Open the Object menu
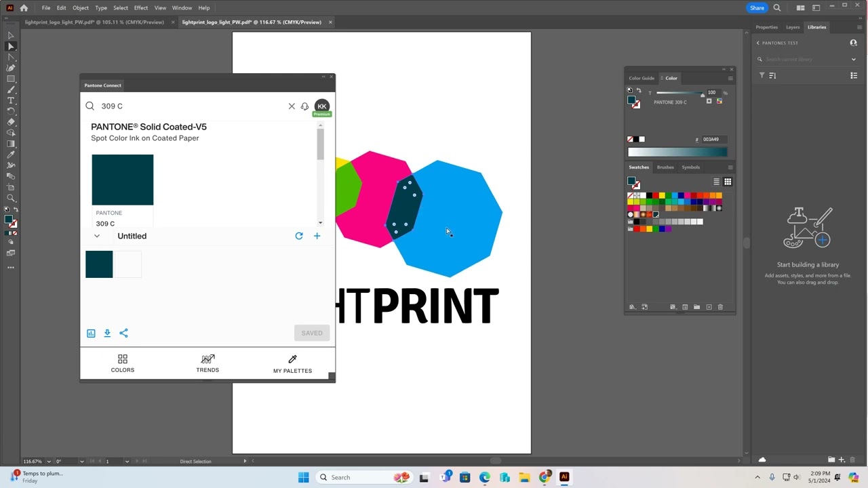Image resolution: width=868 pixels, height=488 pixels. (81, 8)
